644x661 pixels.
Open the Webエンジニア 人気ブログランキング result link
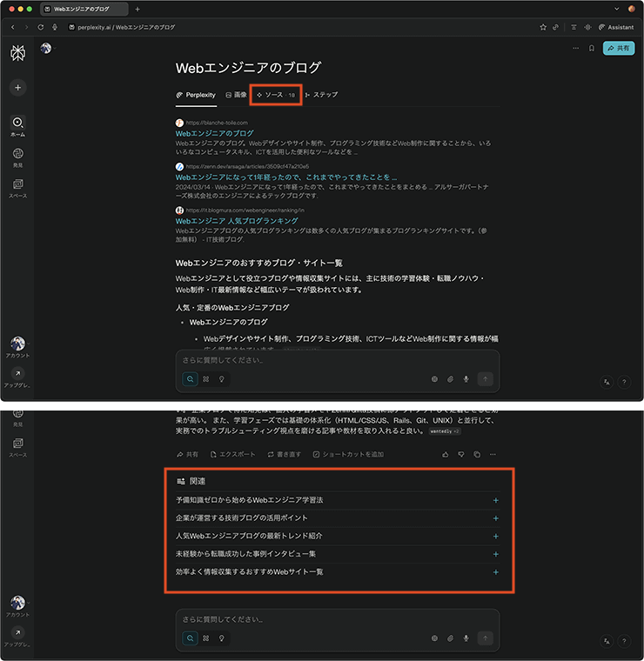click(237, 221)
